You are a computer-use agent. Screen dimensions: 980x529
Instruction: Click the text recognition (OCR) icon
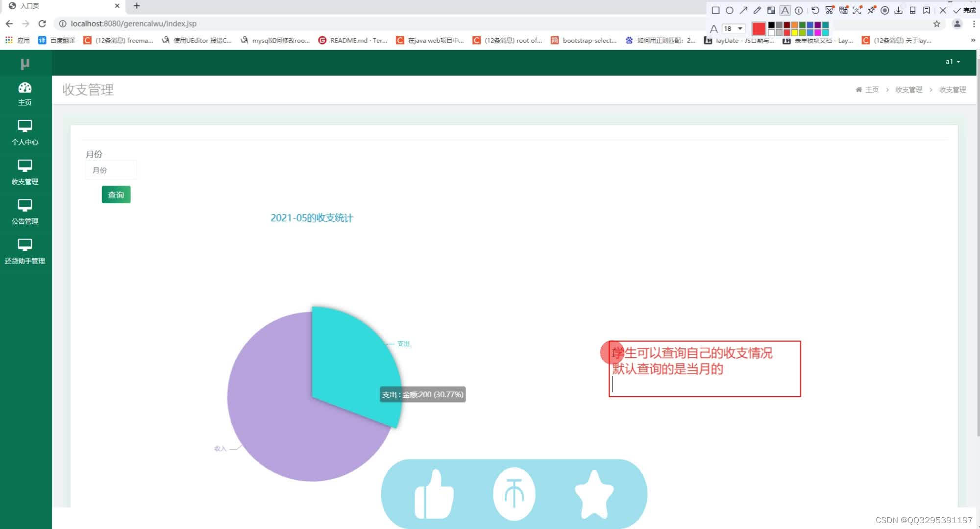tap(857, 10)
